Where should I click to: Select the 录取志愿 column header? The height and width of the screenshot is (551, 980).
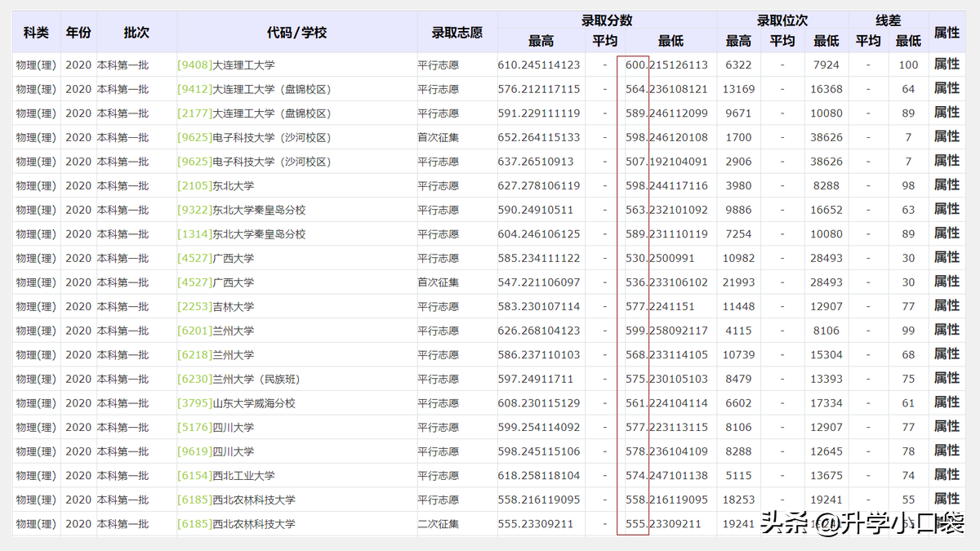point(457,33)
